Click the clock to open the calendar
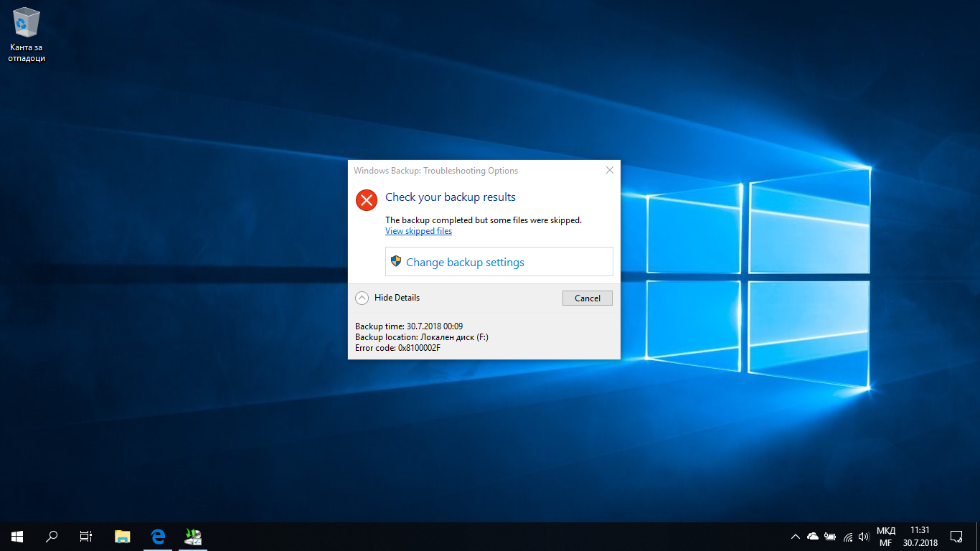This screenshot has width=980, height=551. pos(919,536)
